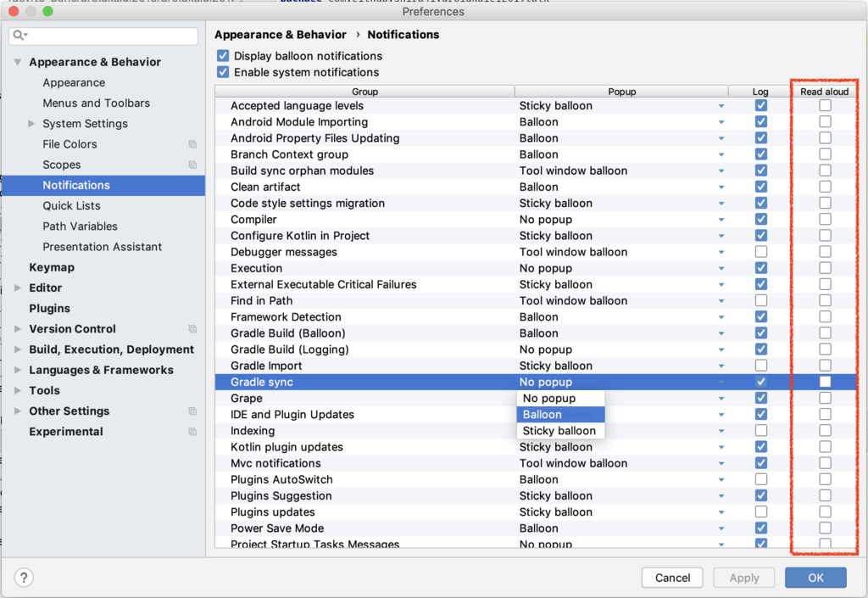868x598 pixels.
Task: Click the project-level icon beside Scopes
Action: [192, 165]
